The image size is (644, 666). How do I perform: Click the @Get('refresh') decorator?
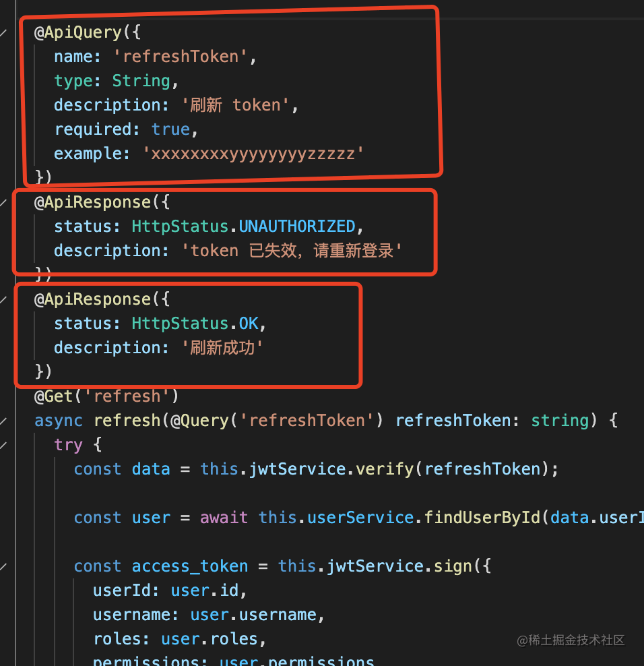coord(106,396)
